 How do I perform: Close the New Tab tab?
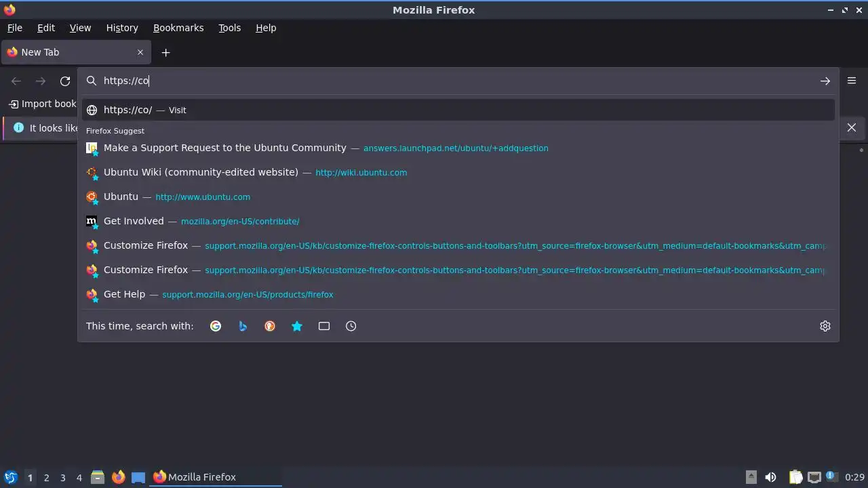[x=140, y=52]
